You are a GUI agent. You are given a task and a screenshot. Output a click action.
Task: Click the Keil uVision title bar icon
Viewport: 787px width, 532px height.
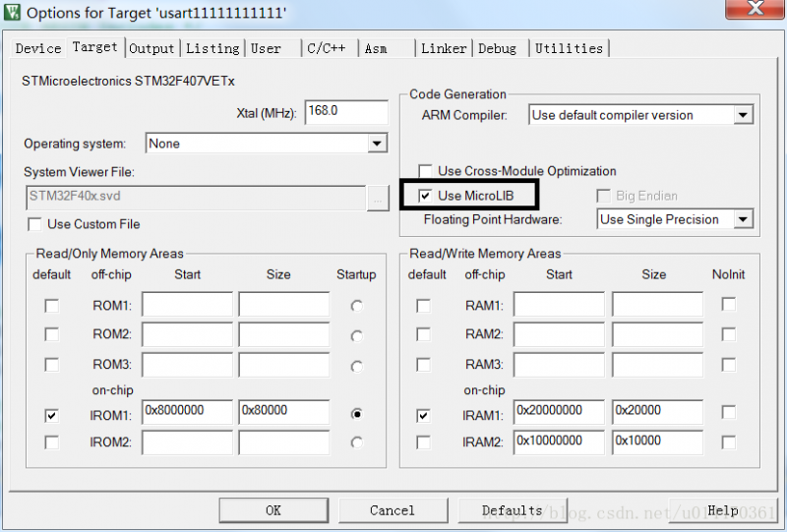tap(12, 12)
